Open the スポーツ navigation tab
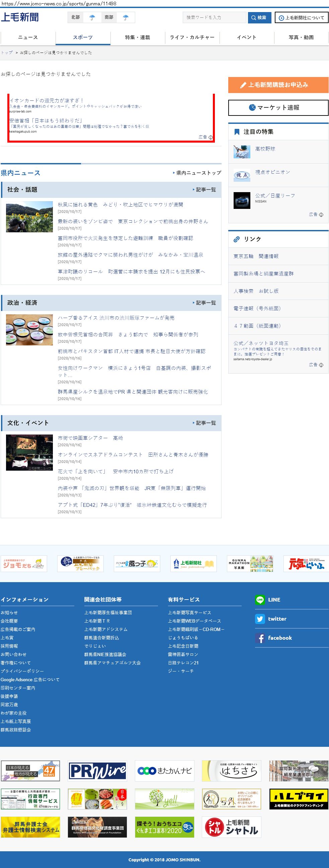This screenshot has height=868, width=329. [x=83, y=37]
